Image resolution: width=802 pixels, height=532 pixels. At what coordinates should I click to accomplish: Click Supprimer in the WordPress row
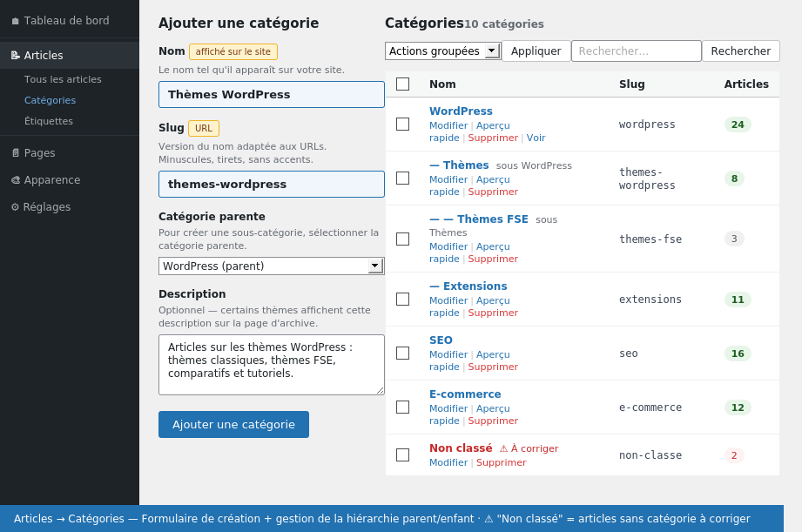point(493,138)
